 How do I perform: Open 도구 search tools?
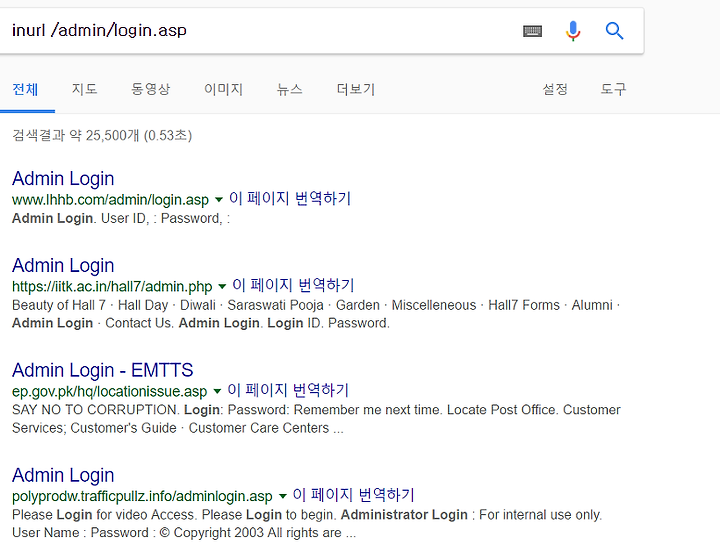[x=613, y=89]
